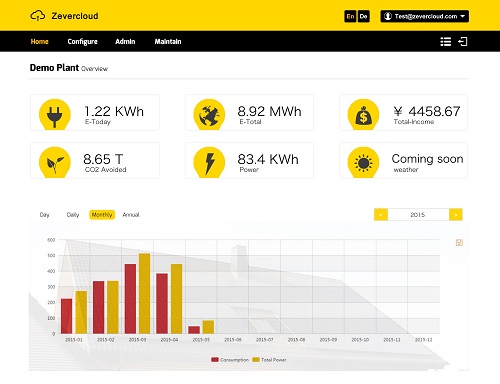The image size is (500, 384).
Task: Click the 8.92 MWh value
Action: click(x=269, y=111)
